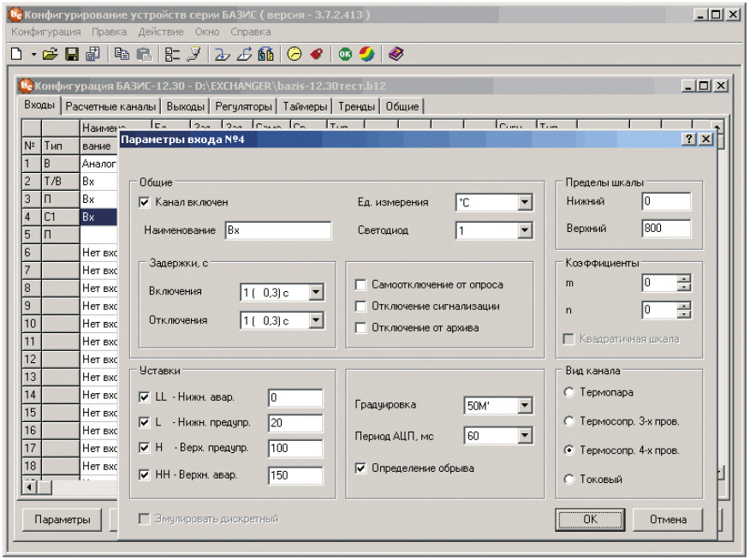The height and width of the screenshot is (560, 750).
Task: Open the Отключения delay dropdown
Action: [316, 320]
